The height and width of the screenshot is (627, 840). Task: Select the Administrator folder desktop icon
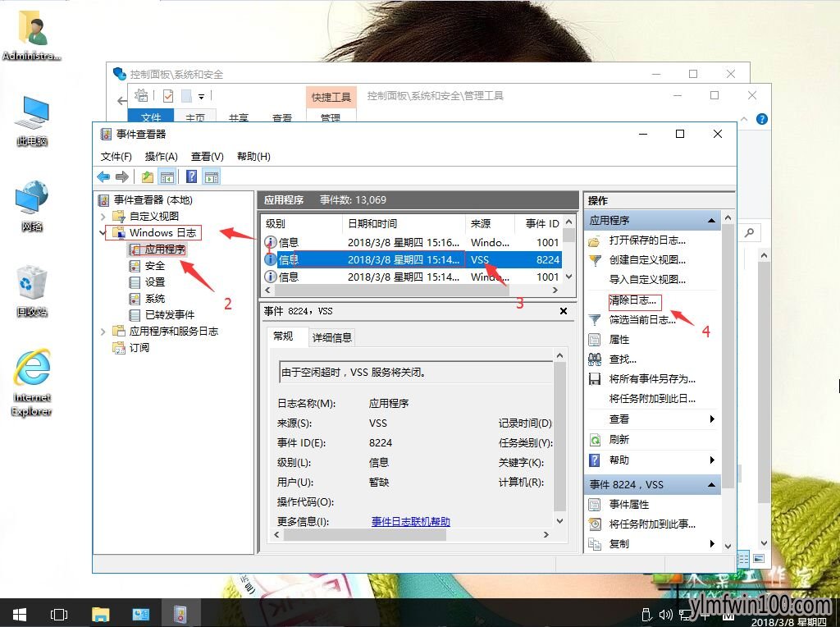32,36
